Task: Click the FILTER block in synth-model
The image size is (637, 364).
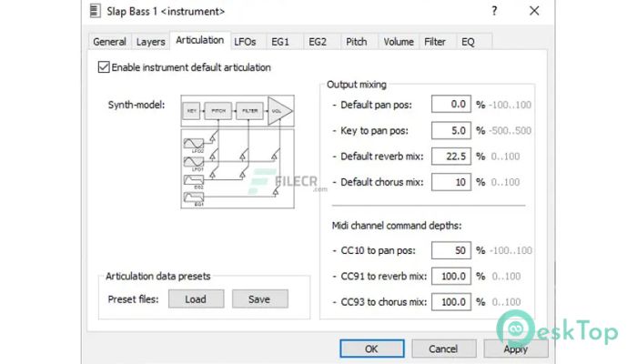Action: (250, 111)
